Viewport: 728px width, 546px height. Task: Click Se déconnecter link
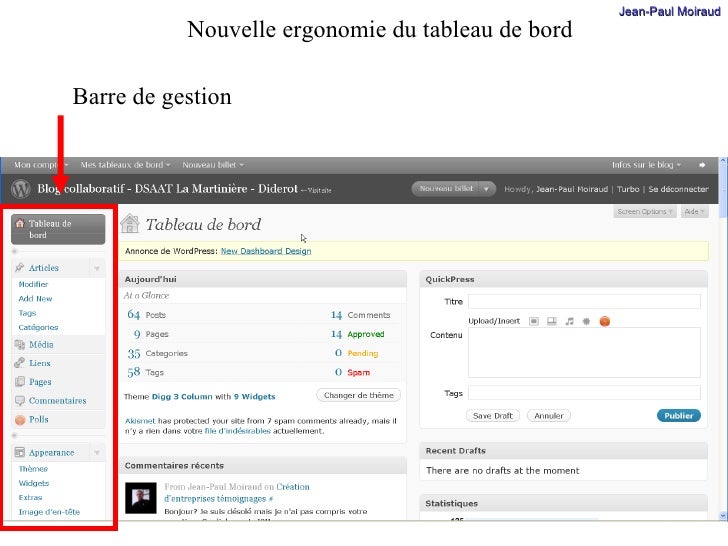point(678,189)
